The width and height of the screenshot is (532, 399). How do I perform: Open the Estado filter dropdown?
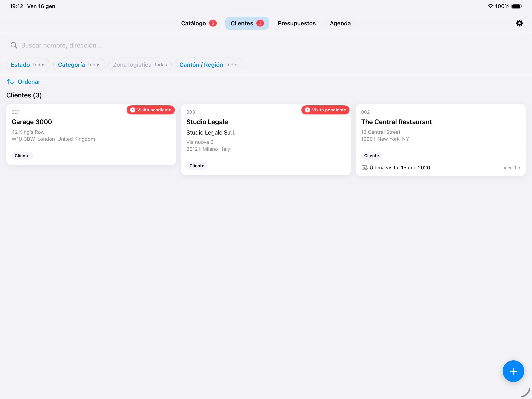pos(28,65)
